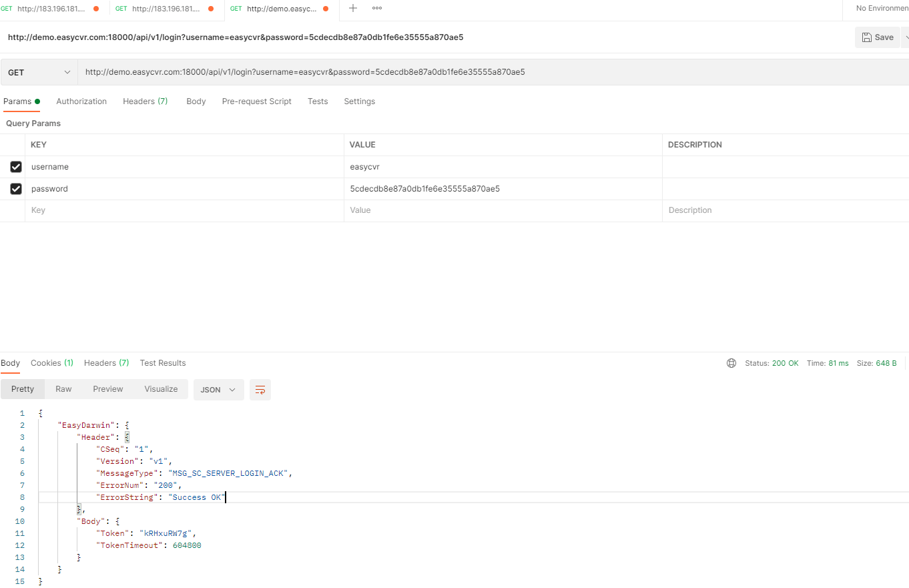Open the request Headers (7) tab
Viewport: 909px width, 588px height.
(x=145, y=101)
